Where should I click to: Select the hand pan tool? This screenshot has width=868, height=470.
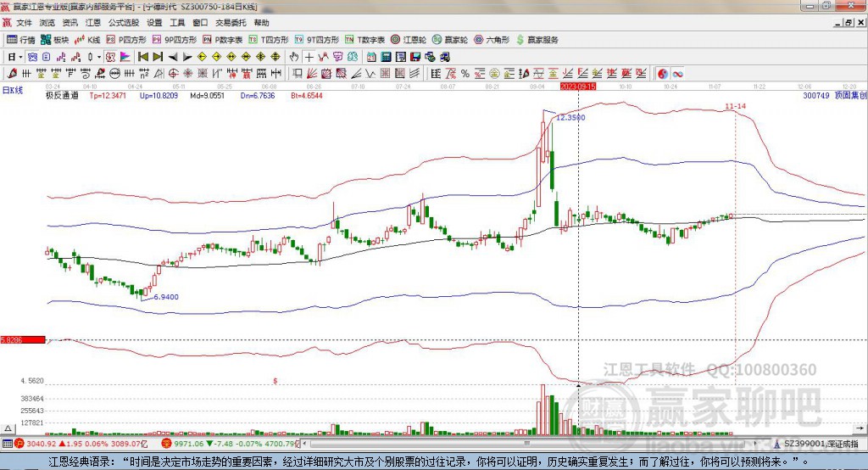pos(294,57)
